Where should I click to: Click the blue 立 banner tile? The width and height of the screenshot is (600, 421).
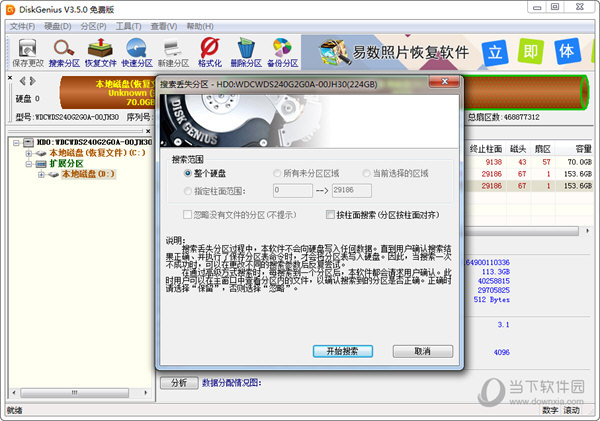click(495, 52)
